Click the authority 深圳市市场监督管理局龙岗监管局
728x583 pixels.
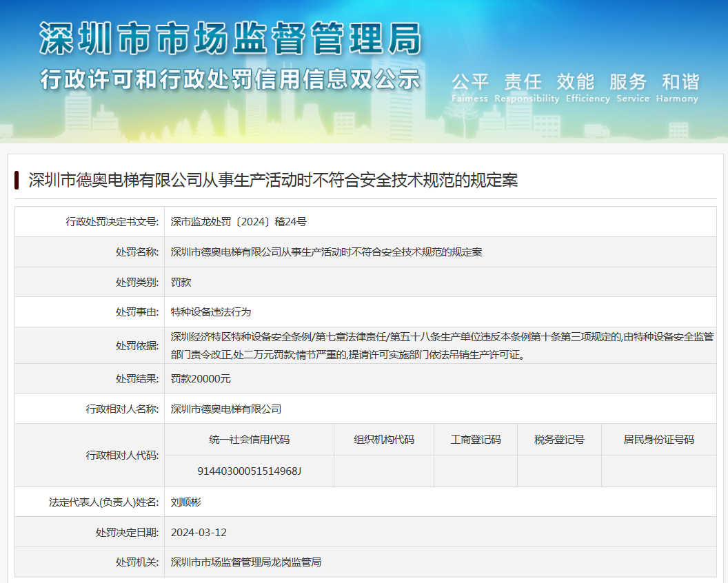coord(246,562)
